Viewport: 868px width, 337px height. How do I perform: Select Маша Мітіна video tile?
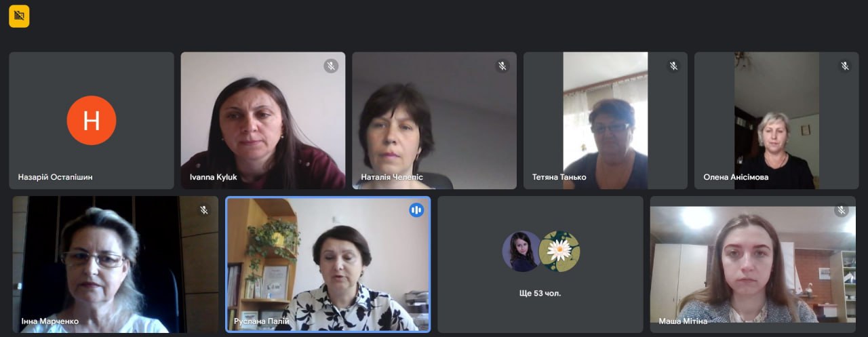click(753, 264)
